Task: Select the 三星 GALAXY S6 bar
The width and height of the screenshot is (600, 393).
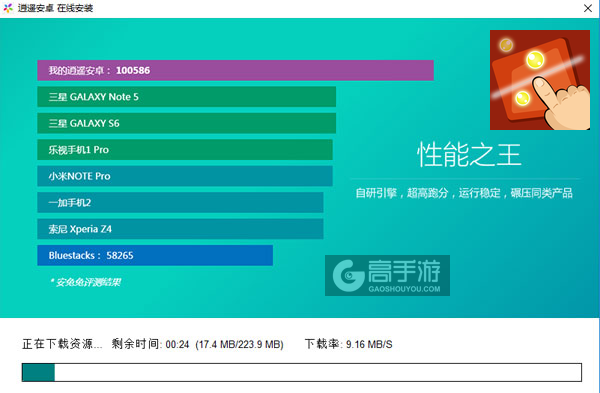Action: coord(186,123)
